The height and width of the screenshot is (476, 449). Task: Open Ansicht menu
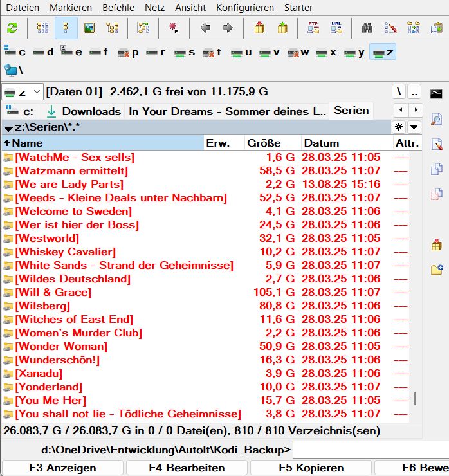(x=190, y=8)
